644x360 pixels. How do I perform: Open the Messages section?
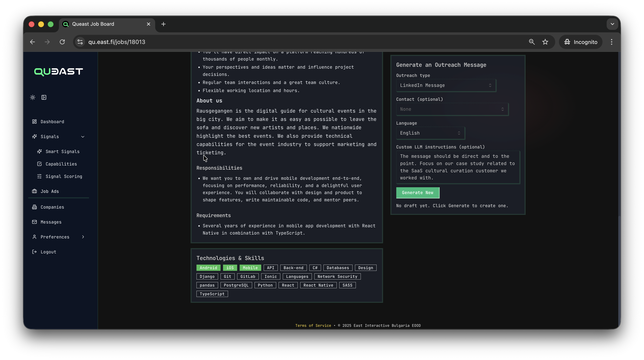[51, 222]
